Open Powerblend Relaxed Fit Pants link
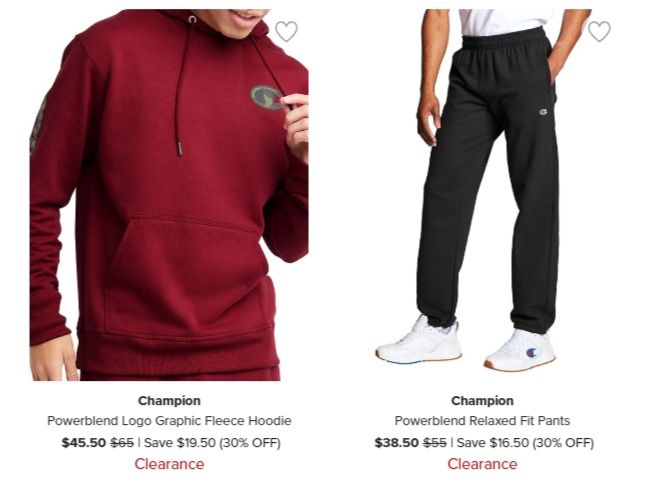653x484 pixels. (x=482, y=421)
